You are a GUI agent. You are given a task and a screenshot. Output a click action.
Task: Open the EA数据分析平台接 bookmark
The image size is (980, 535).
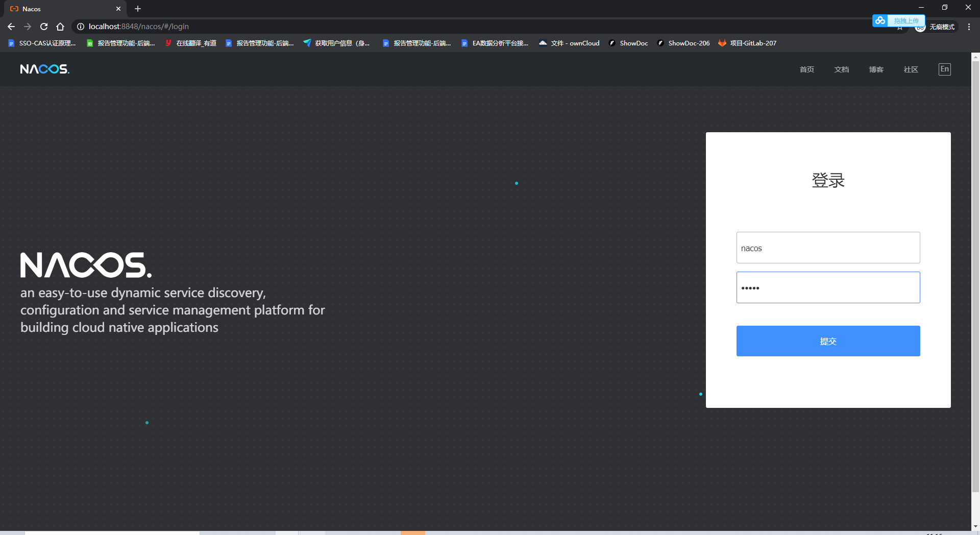point(495,43)
